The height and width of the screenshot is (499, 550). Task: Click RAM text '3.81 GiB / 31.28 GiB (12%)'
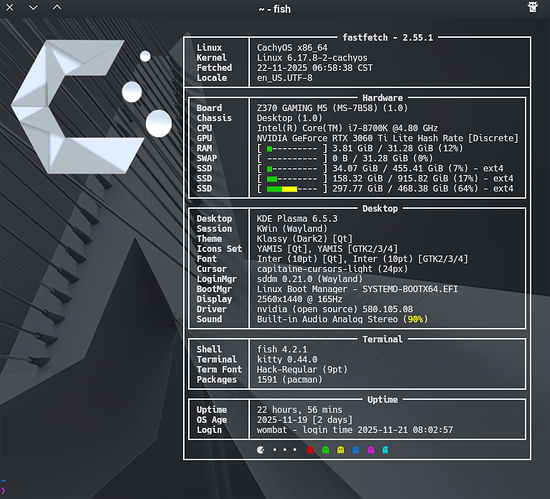click(398, 148)
